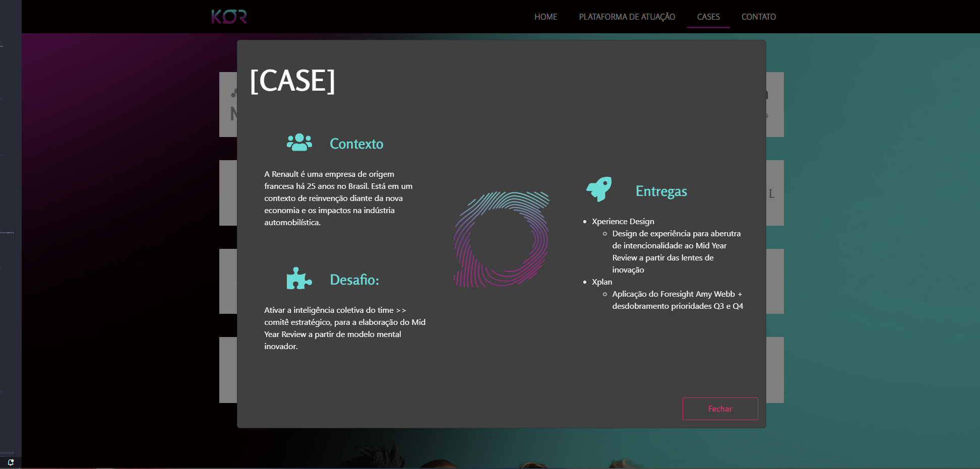Viewport: 980px width, 469px height.
Task: Click the fingerprint swirl graphic in the modal
Action: [x=501, y=239]
